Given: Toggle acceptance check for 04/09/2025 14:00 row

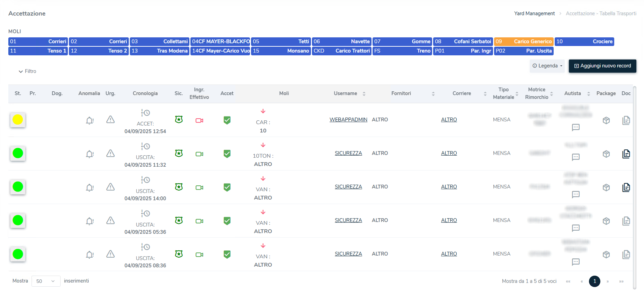Looking at the screenshot, I should pyautogui.click(x=227, y=187).
